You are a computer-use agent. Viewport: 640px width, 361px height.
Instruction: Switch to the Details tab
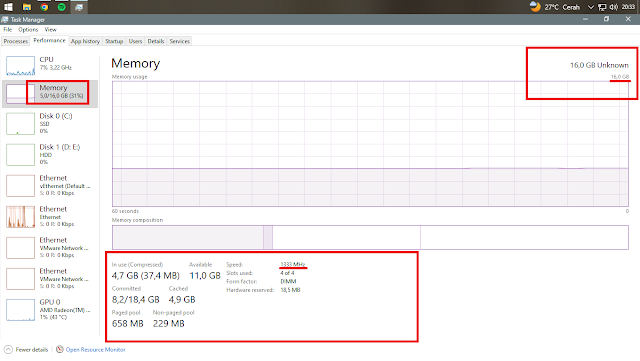pos(156,41)
